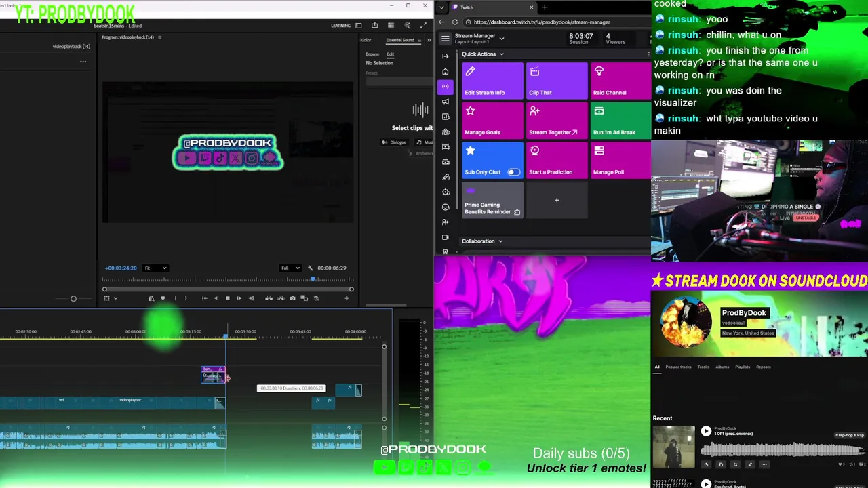868x488 pixels.
Task: Launch Stream Together quick action
Action: pos(557,120)
